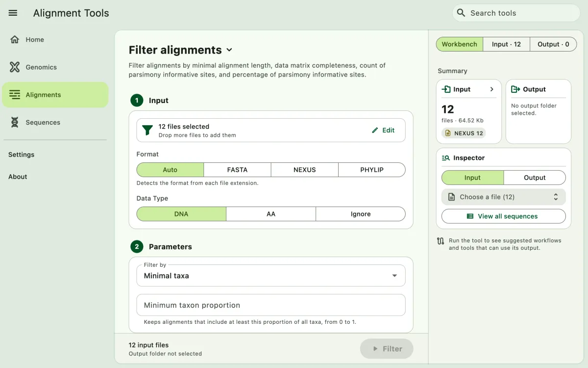Click 'Output folder not selected' status text
The image size is (588, 368).
[165, 354]
